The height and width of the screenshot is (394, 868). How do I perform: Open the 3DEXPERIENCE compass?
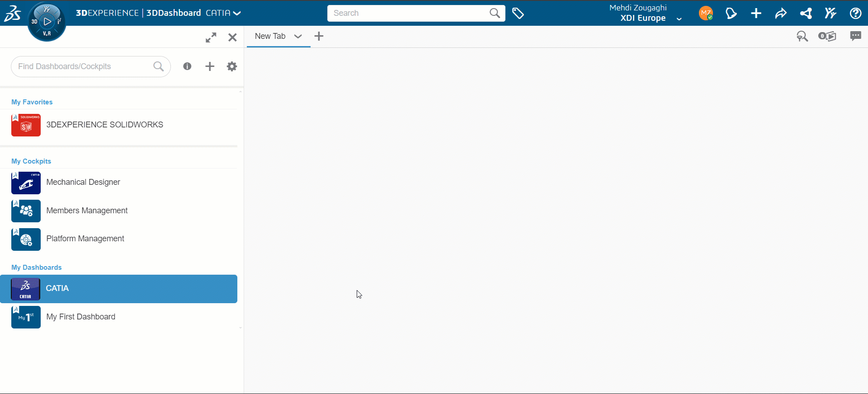[x=47, y=21]
